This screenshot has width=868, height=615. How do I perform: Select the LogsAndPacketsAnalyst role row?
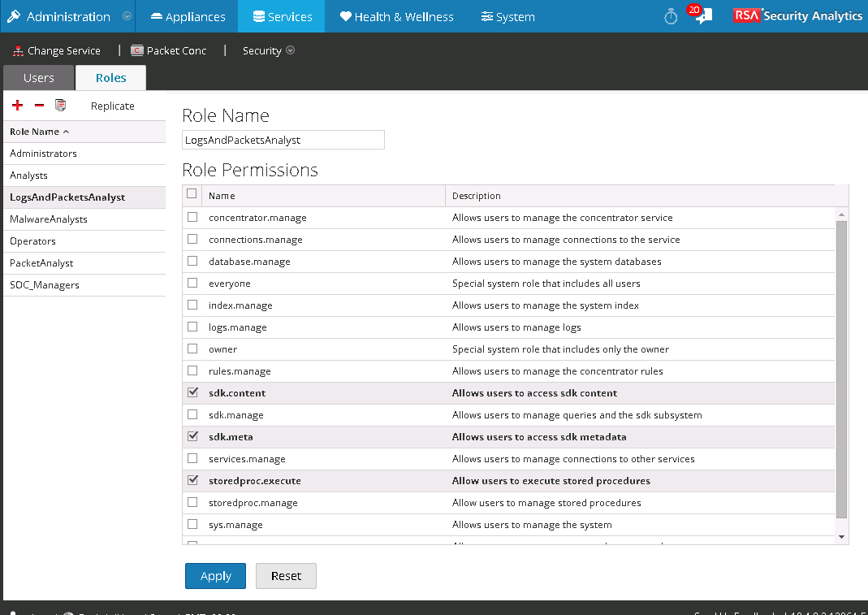(x=84, y=197)
